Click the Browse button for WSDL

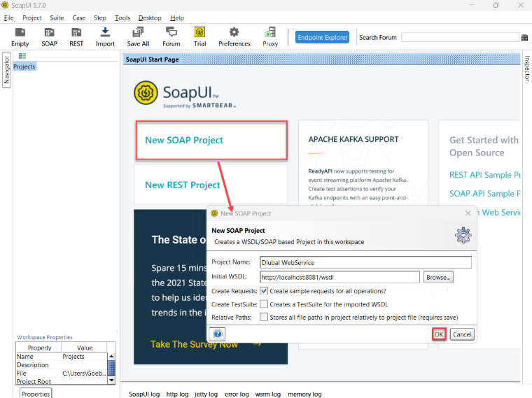(x=438, y=277)
